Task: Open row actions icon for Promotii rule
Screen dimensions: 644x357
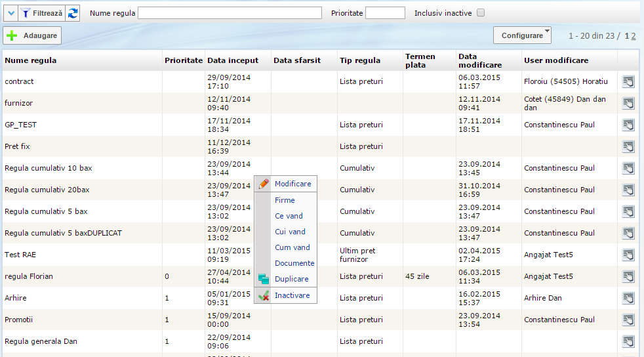Action: pyautogui.click(x=628, y=320)
